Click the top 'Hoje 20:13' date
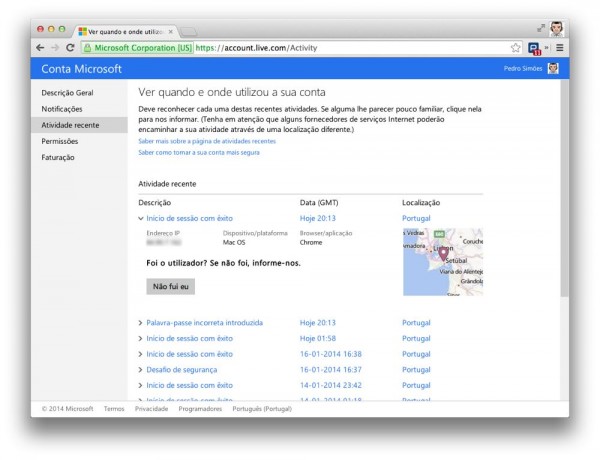The image size is (600, 460). coord(318,218)
